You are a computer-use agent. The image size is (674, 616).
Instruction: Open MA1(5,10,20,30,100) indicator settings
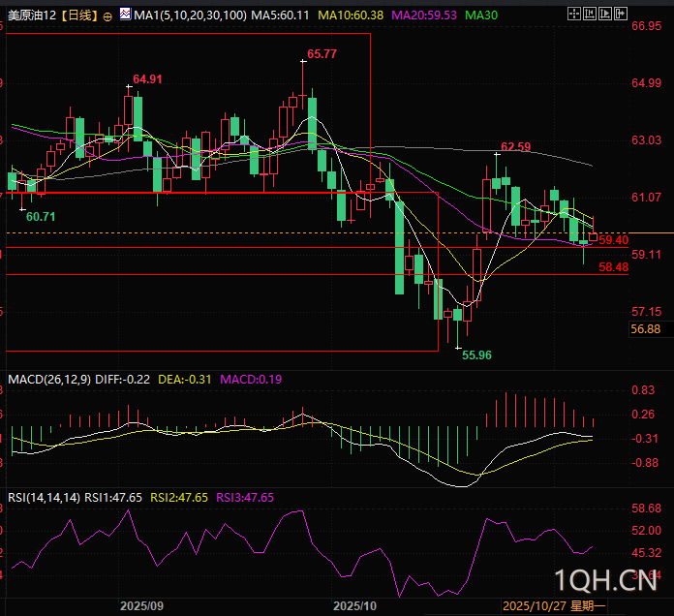[191, 15]
